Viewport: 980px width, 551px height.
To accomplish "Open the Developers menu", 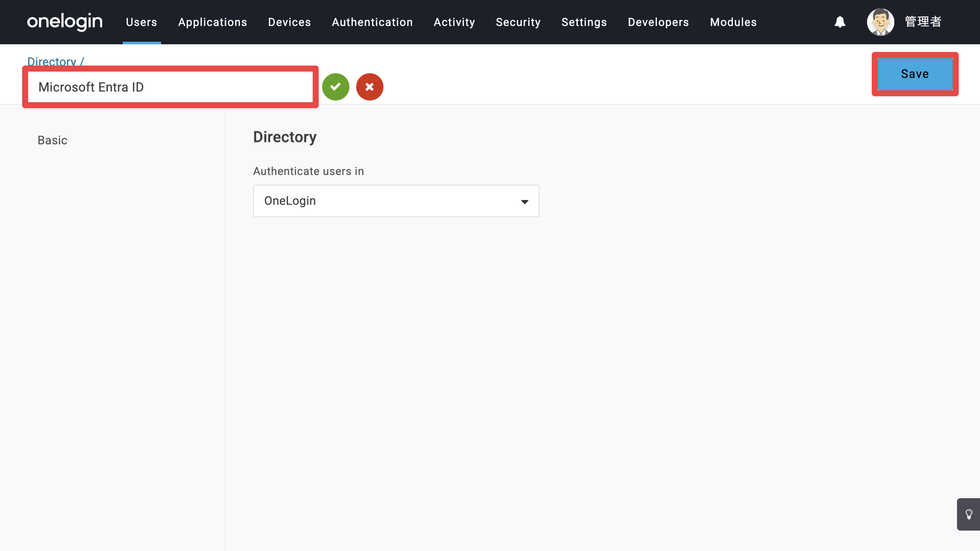I will (658, 22).
